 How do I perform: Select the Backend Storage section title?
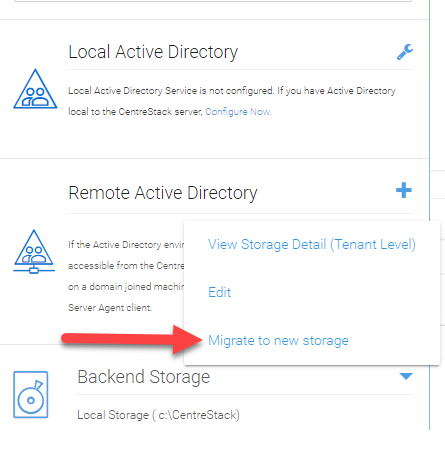[x=144, y=377]
